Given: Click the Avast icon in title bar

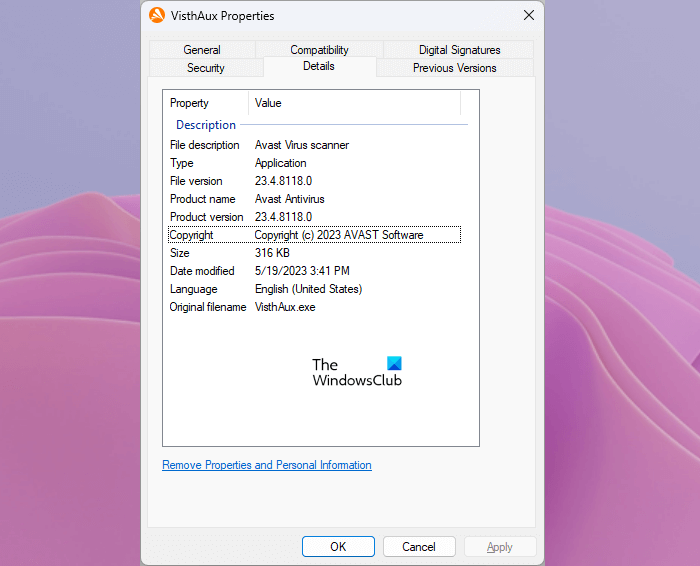Looking at the screenshot, I should coord(157,15).
